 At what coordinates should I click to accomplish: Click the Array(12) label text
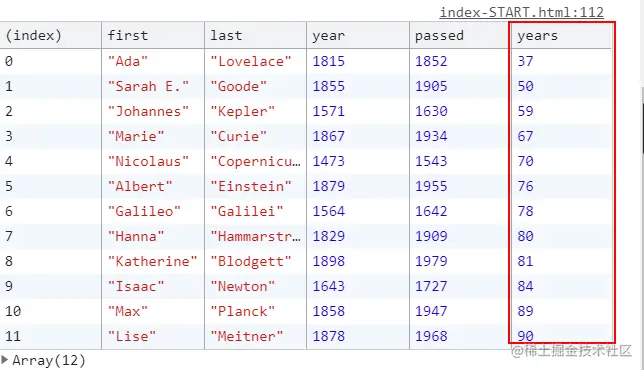[49, 360]
